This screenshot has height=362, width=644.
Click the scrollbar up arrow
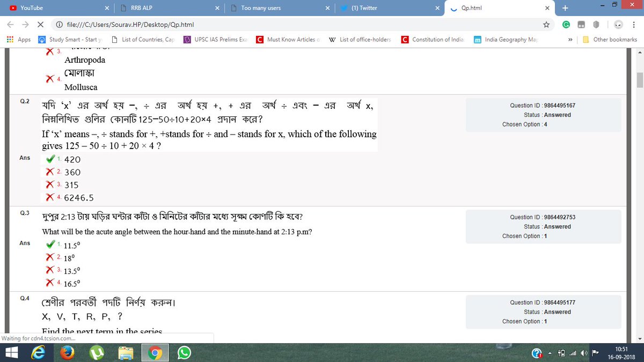tap(640, 53)
